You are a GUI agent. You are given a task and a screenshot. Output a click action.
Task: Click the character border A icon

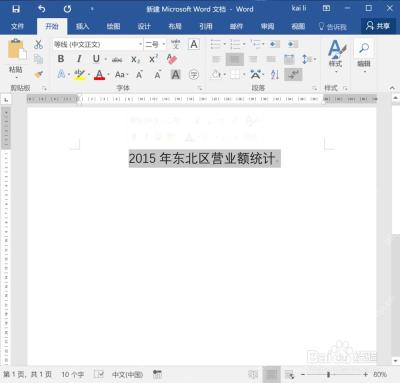click(x=194, y=44)
